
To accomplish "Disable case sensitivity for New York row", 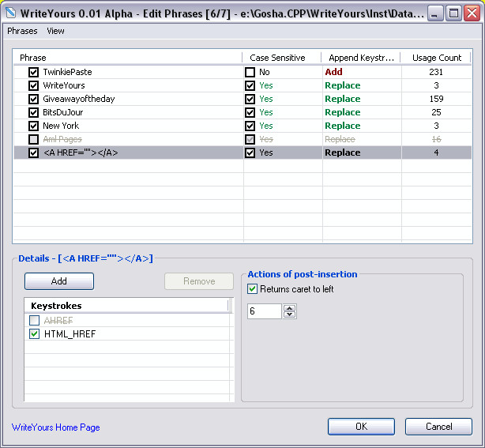I will point(250,126).
